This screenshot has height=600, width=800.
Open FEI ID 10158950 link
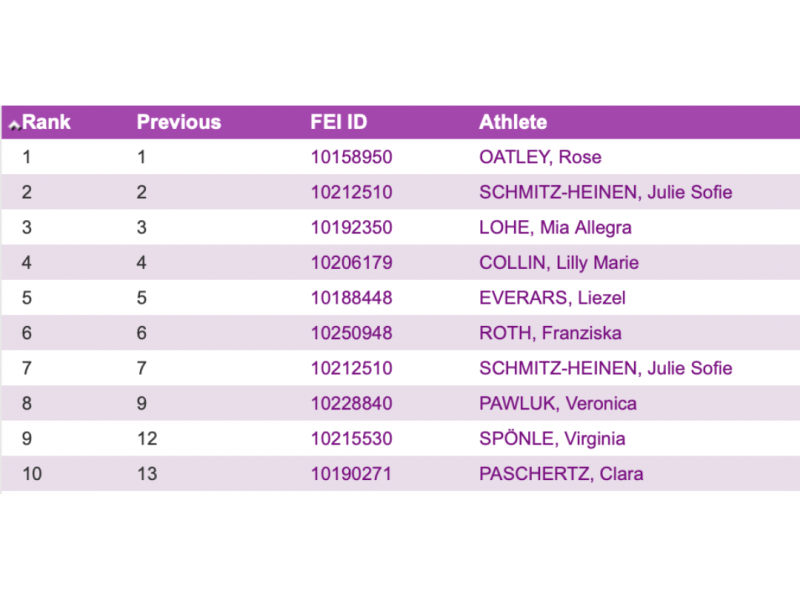[x=351, y=157]
